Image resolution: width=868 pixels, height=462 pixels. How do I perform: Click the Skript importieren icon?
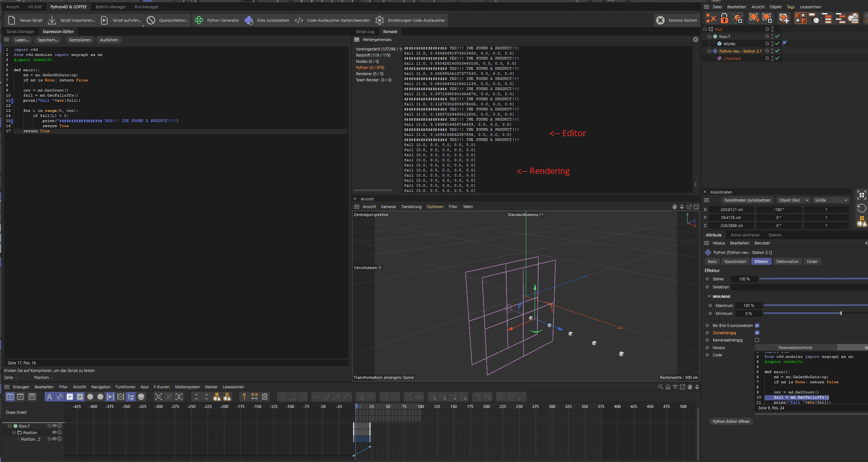(x=52, y=20)
